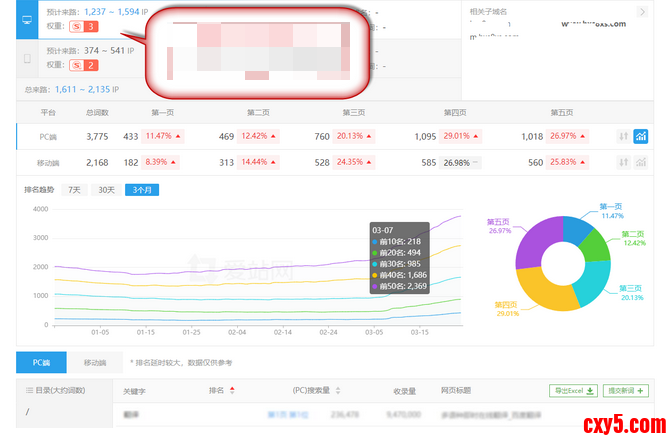Click the blue chart icon in PC端 row
The height and width of the screenshot is (440, 671).
[x=641, y=136]
